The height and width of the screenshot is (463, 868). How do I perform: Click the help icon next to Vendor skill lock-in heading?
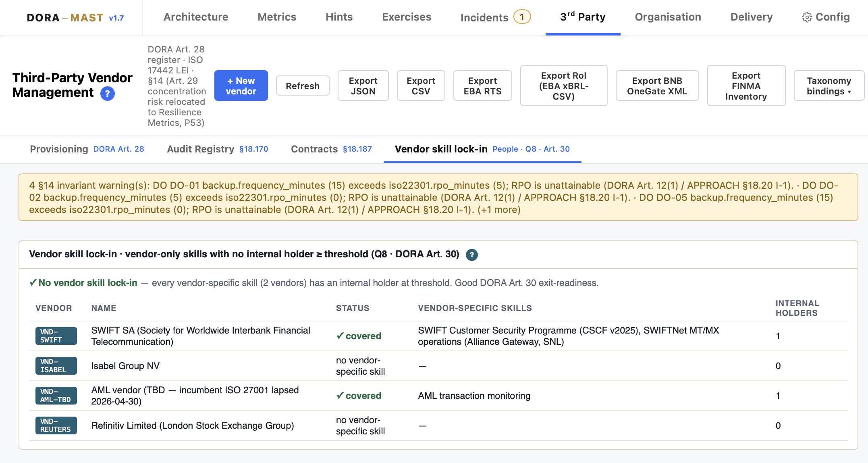pos(471,255)
